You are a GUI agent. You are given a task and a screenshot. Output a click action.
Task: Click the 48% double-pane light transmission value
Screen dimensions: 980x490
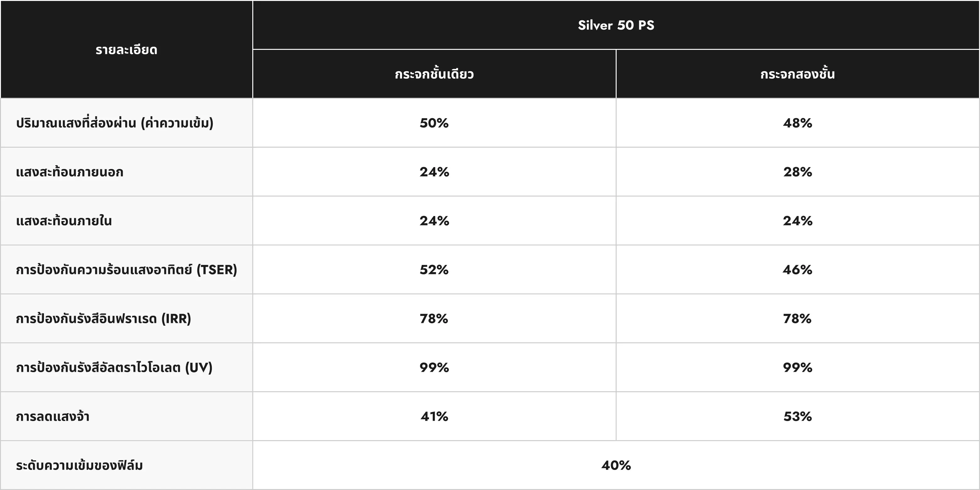coord(797,123)
